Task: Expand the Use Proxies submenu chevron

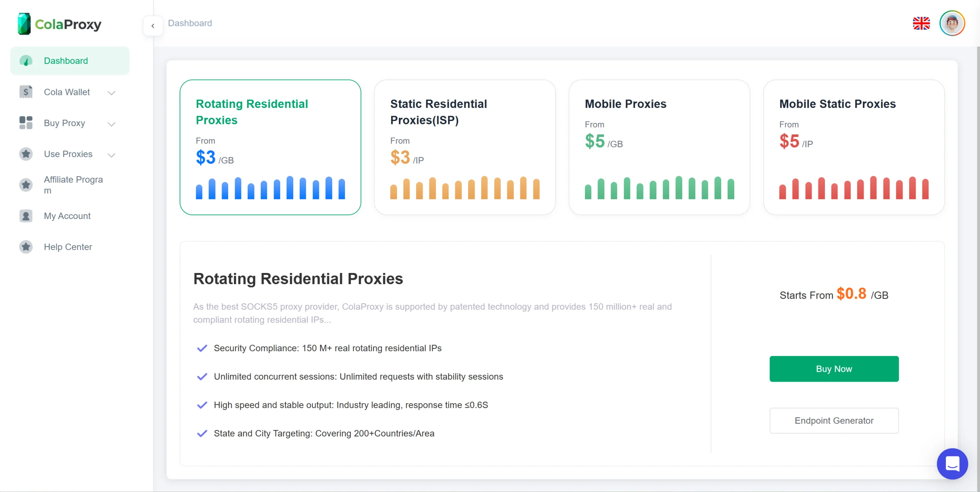Action: click(x=111, y=155)
